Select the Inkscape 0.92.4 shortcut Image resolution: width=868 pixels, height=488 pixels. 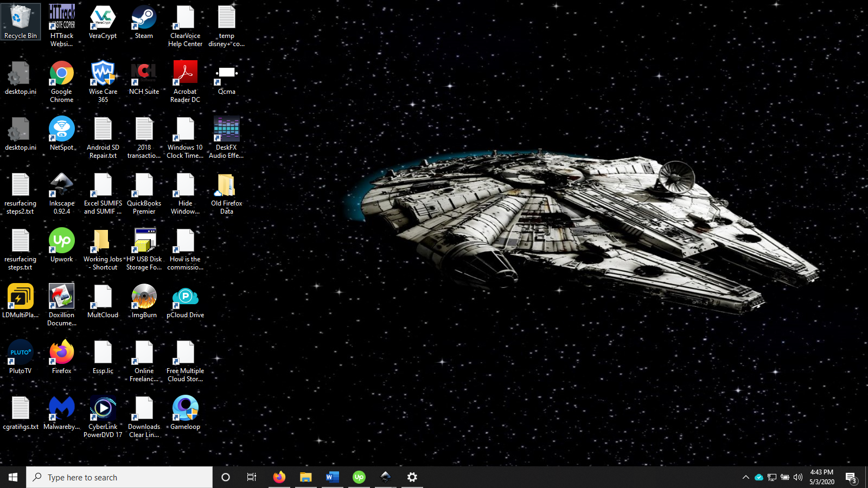pos(62,193)
